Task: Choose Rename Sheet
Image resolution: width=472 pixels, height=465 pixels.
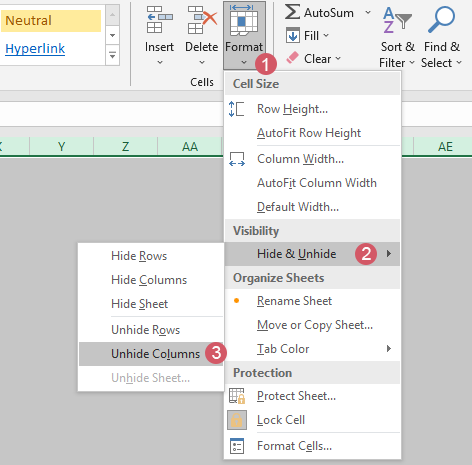Action: pyautogui.click(x=312, y=301)
